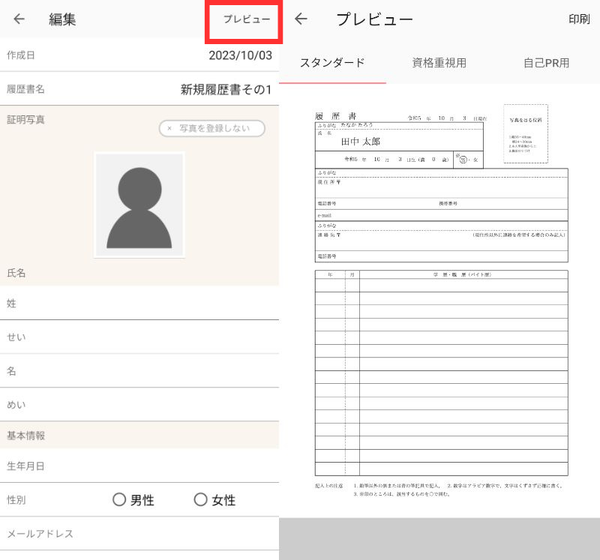
Task: Switch to the スタンダード tab
Action: (332, 63)
